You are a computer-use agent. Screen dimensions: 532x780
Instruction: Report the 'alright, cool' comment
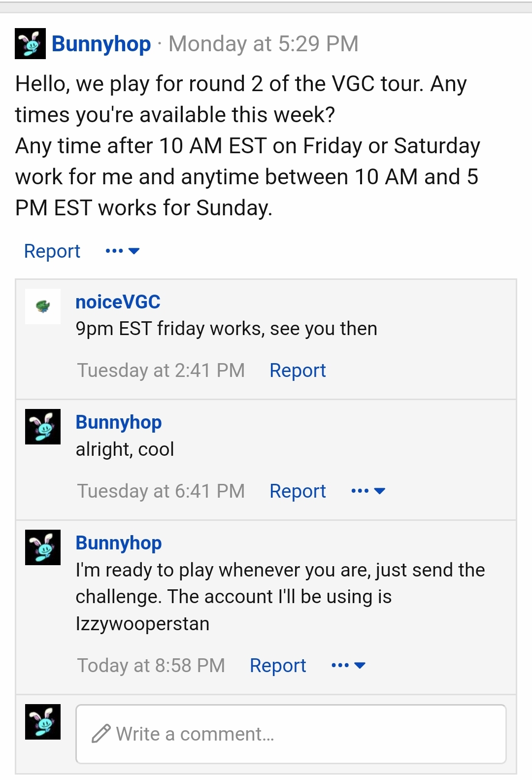pyautogui.click(x=298, y=491)
